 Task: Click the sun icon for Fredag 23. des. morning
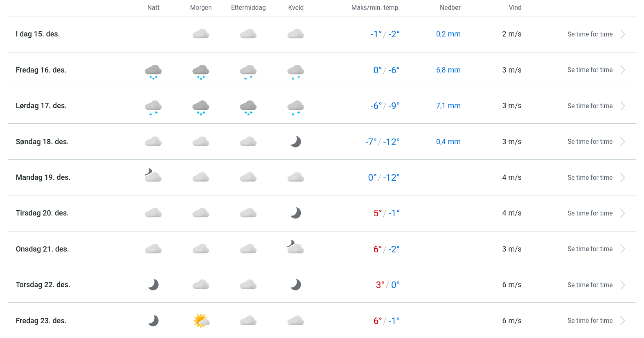tap(201, 321)
